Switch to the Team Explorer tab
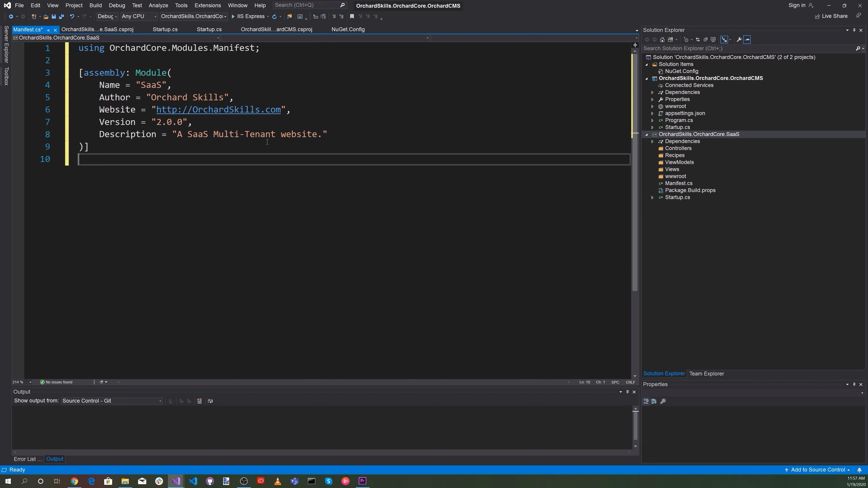Screen dimensions: 868x488 (707, 374)
